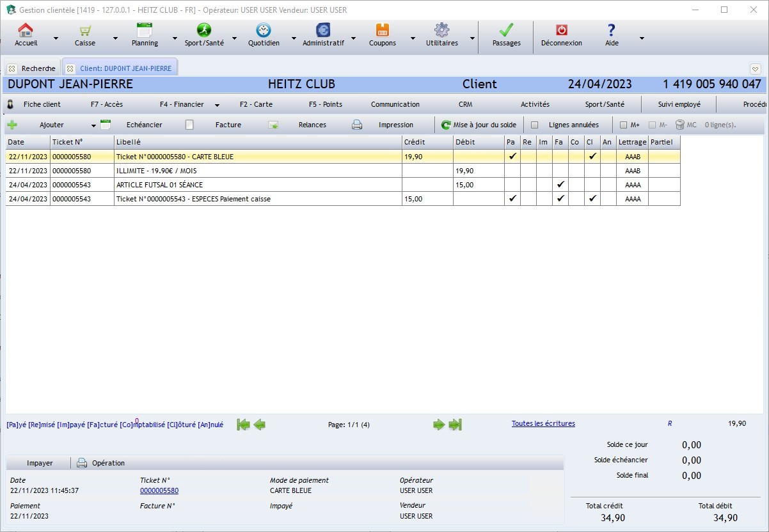Open the Planning module
The height and width of the screenshot is (532, 769).
tap(144, 35)
